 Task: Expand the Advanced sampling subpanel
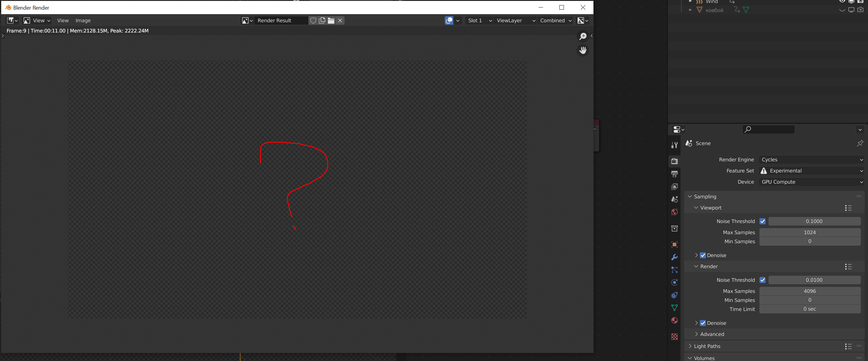712,334
